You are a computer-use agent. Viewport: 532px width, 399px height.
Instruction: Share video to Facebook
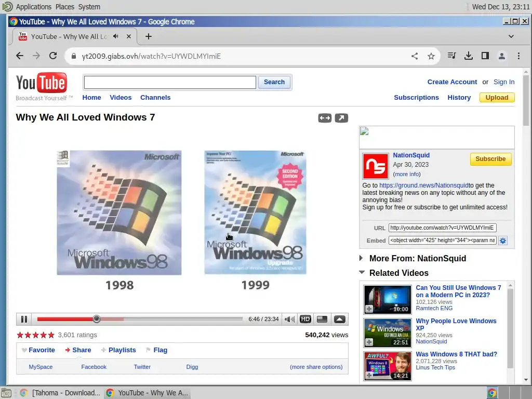pyautogui.click(x=94, y=367)
